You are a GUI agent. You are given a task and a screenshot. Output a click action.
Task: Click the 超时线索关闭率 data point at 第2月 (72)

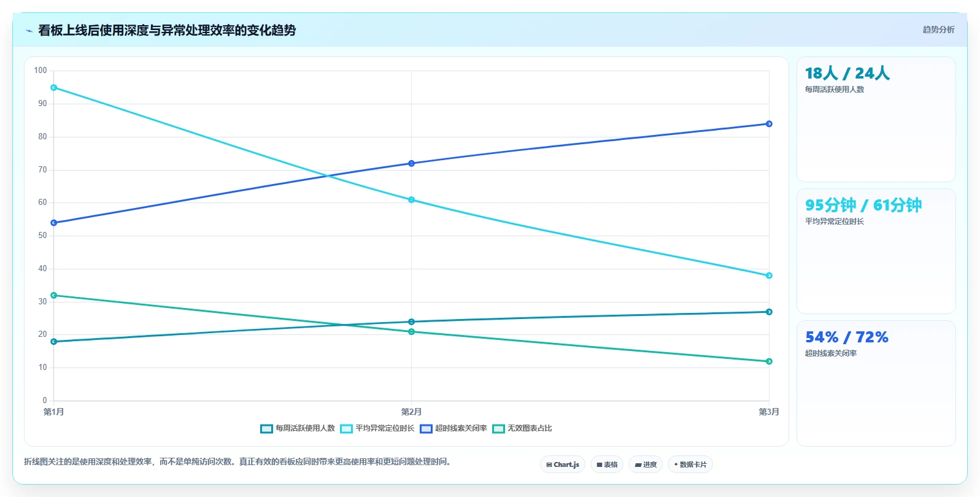411,163
